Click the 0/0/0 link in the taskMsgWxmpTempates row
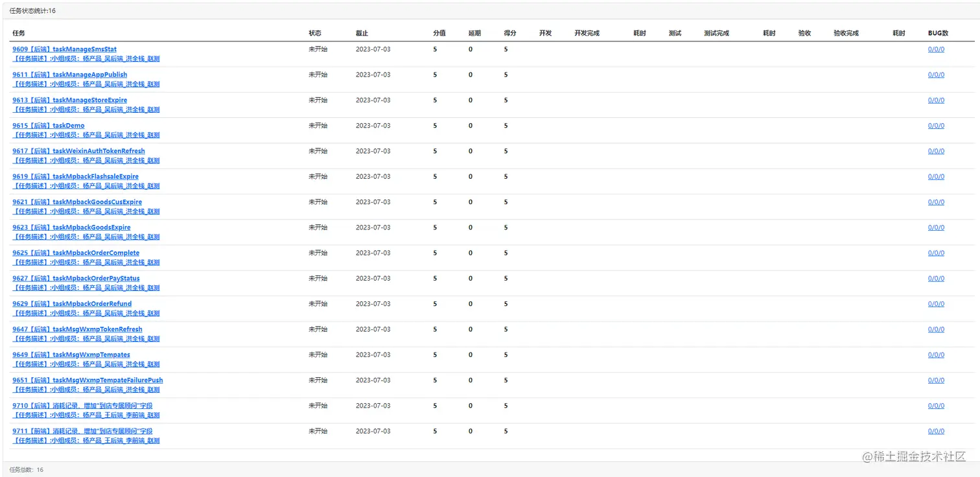This screenshot has height=477, width=980. [x=936, y=355]
